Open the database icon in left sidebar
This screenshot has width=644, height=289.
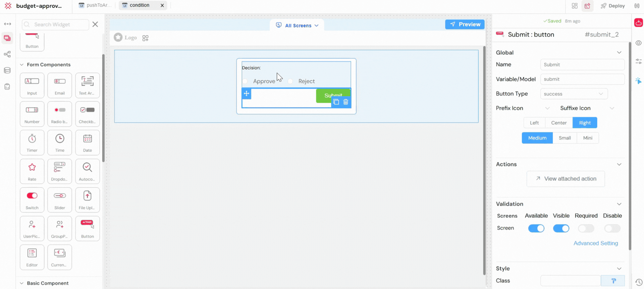pos(7,70)
